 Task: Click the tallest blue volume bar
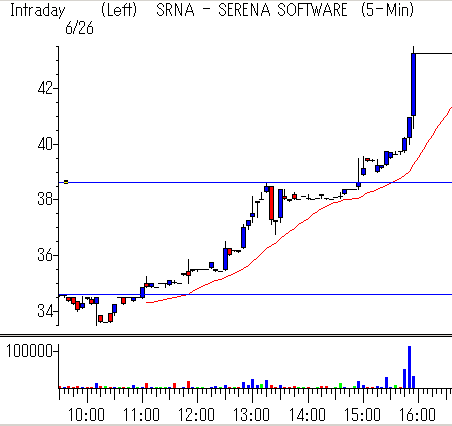409,367
